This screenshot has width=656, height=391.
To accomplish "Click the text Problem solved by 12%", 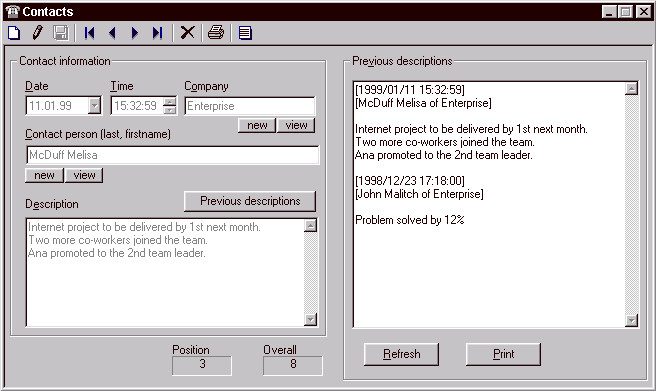I will [410, 220].
